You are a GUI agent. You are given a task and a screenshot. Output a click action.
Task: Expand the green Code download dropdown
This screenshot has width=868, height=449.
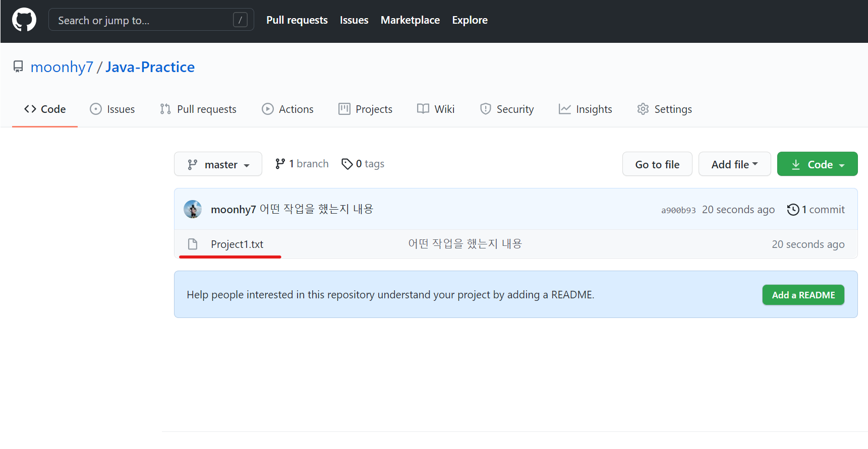pos(817,164)
